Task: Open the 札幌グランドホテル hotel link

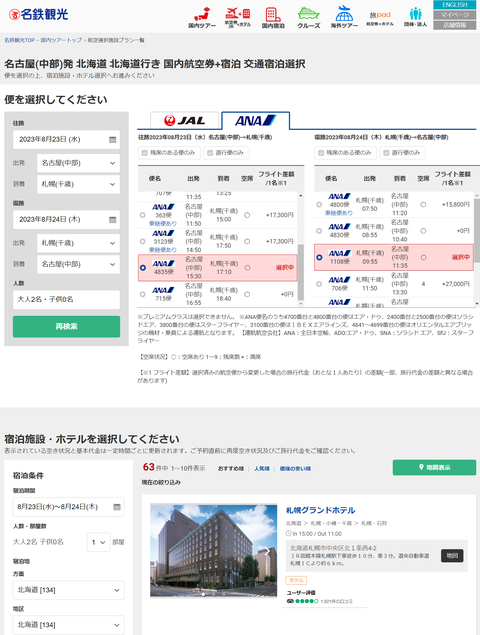Action: coord(320,510)
